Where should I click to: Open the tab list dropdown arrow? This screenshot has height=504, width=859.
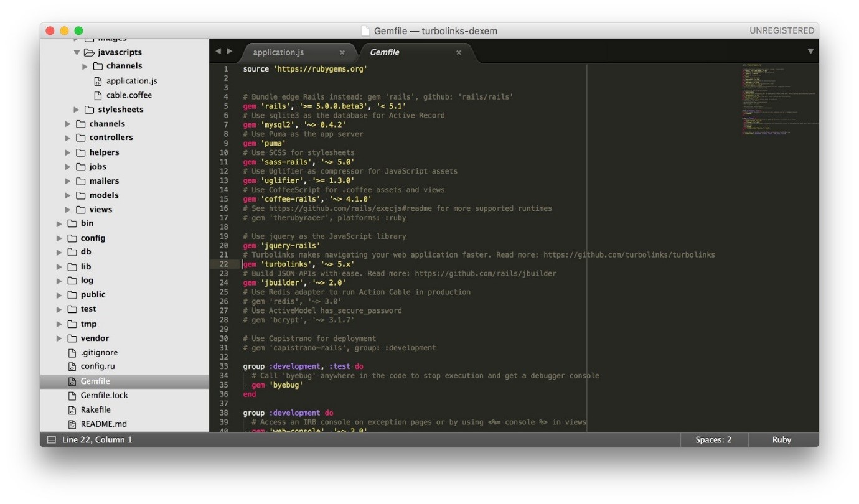pyautogui.click(x=810, y=52)
